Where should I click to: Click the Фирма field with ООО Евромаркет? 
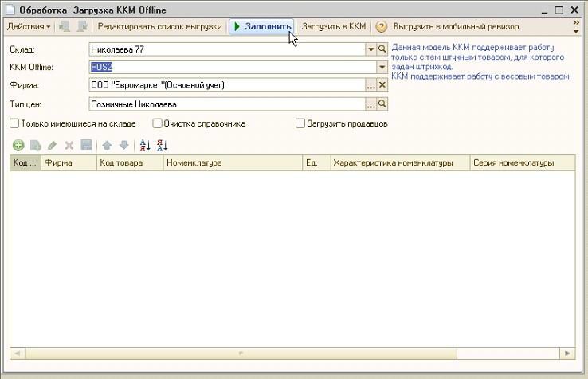click(x=227, y=85)
